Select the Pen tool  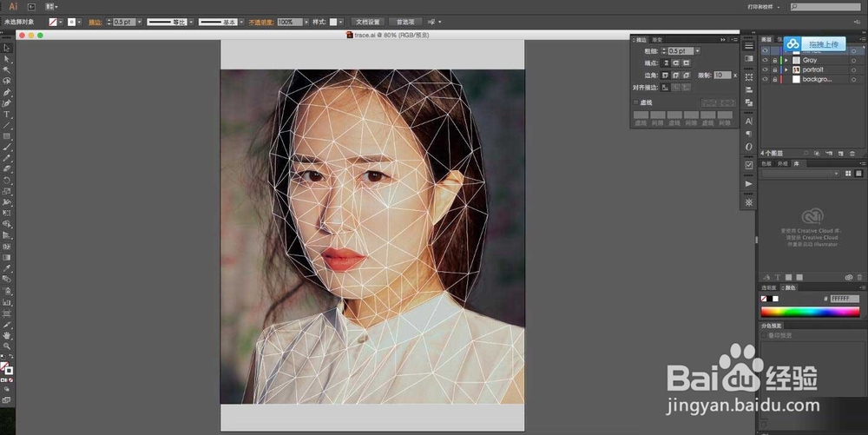7,92
